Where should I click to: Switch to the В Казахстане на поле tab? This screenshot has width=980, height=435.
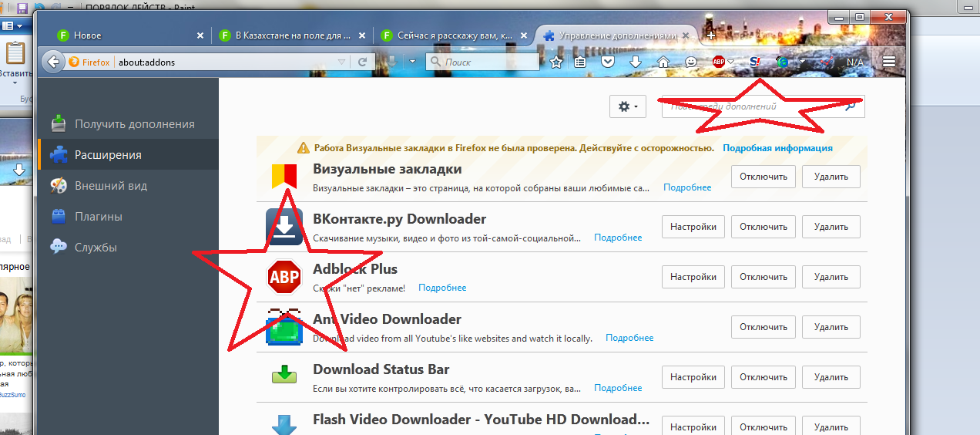click(x=294, y=35)
